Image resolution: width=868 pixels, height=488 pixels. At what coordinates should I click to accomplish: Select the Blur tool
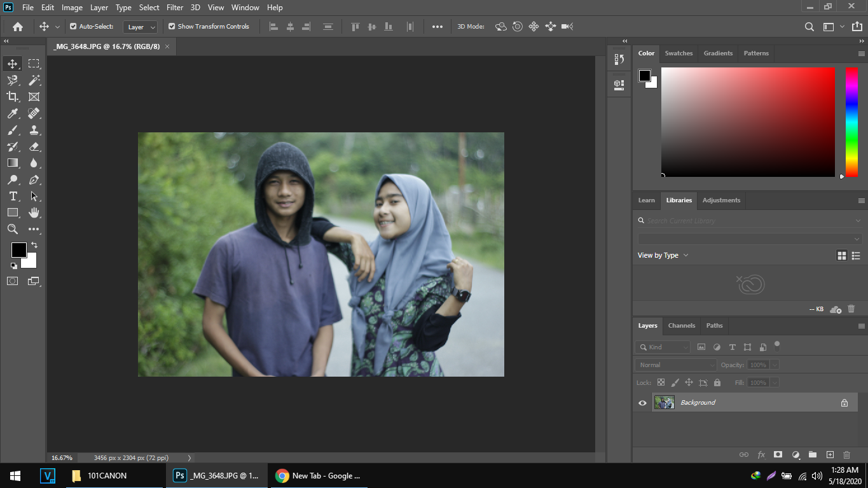point(34,163)
